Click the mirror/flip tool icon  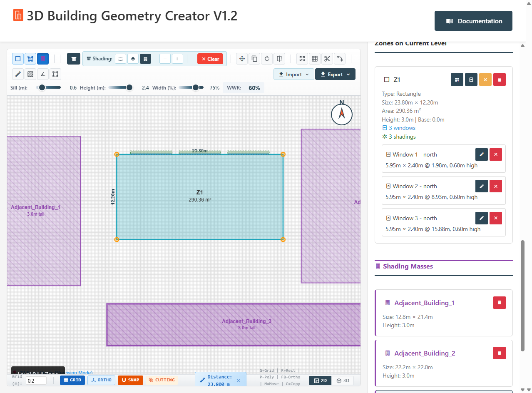[x=280, y=59]
